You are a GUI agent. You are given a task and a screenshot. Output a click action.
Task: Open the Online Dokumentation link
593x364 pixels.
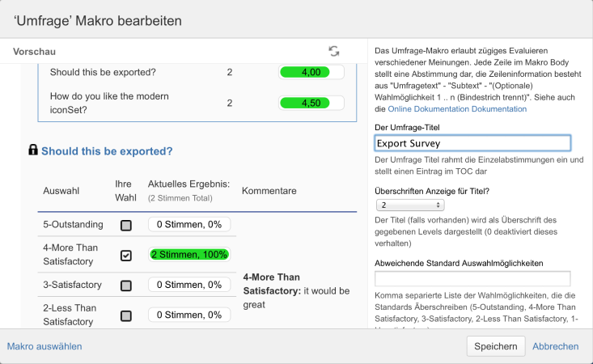457,108
